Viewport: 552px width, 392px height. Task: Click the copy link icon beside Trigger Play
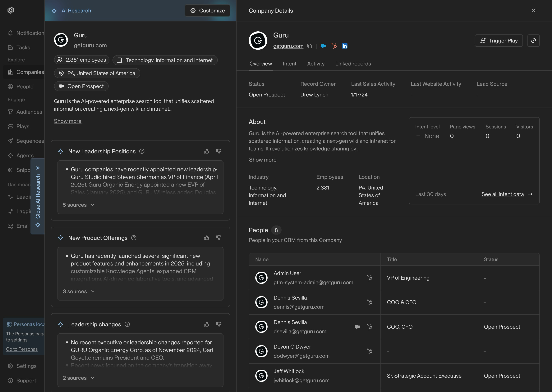point(533,41)
